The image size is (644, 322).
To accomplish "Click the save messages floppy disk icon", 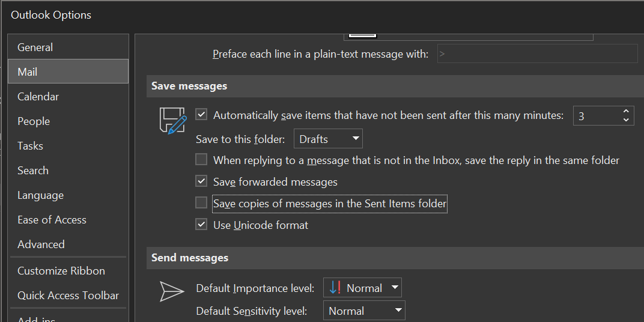I will click(x=172, y=120).
